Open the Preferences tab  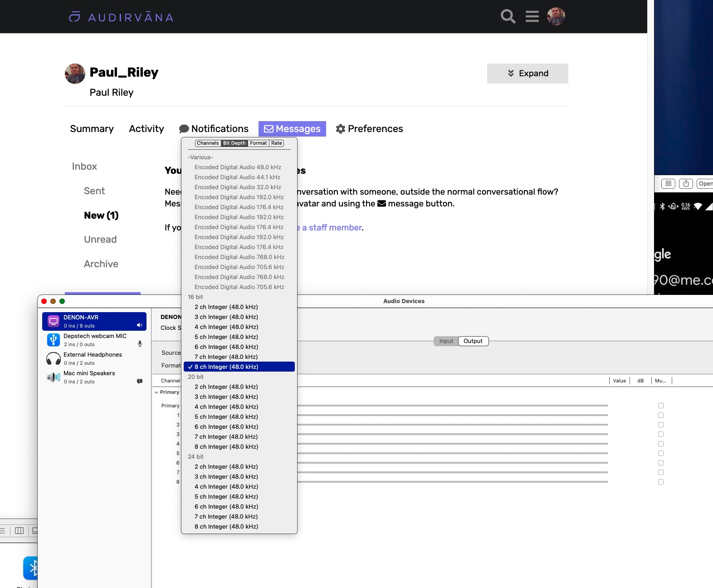click(369, 129)
